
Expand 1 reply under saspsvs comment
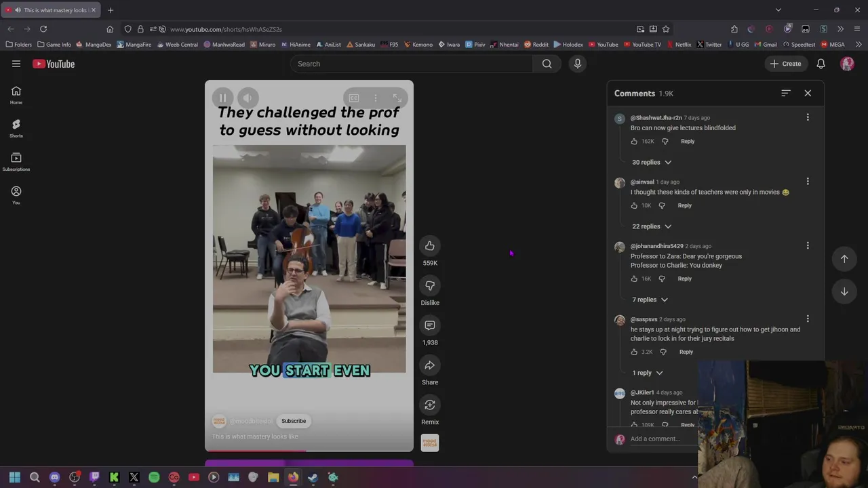coord(648,373)
